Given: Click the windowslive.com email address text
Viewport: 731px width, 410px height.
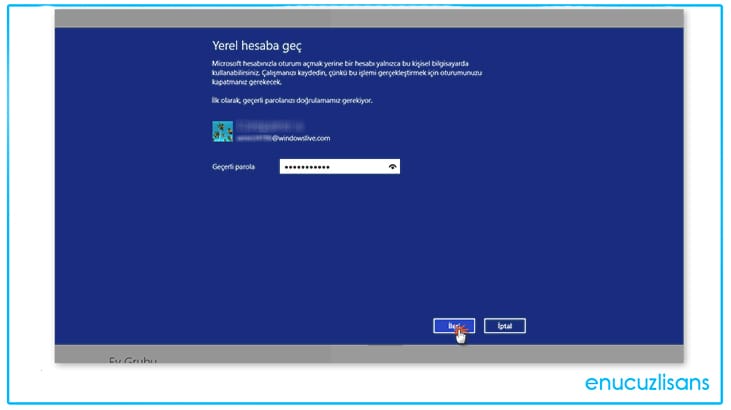Looking at the screenshot, I should point(283,138).
